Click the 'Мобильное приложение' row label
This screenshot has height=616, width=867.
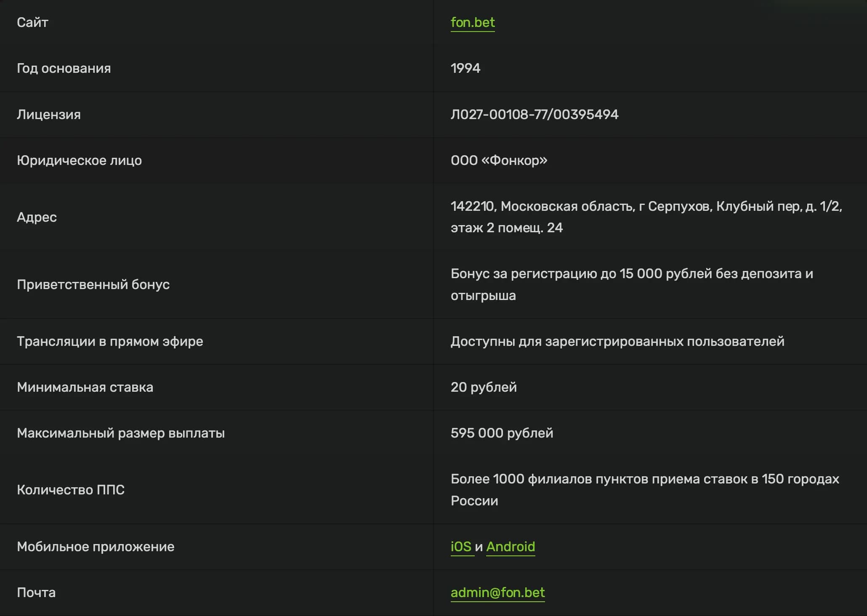(96, 547)
